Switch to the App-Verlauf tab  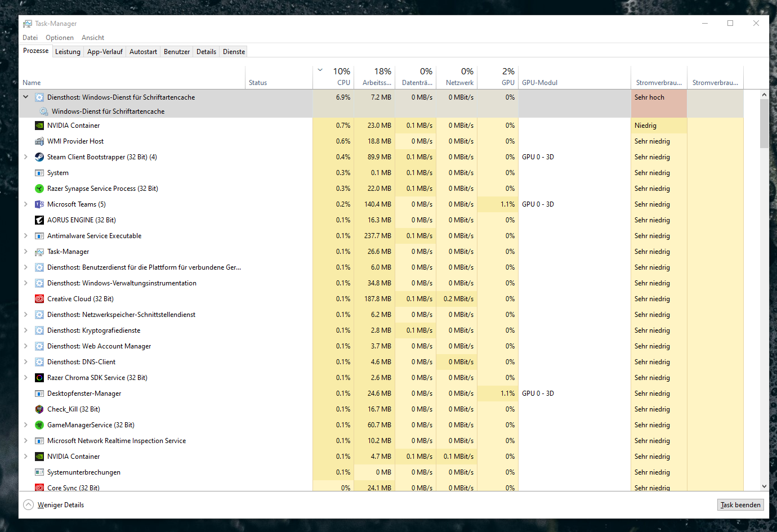tap(105, 52)
